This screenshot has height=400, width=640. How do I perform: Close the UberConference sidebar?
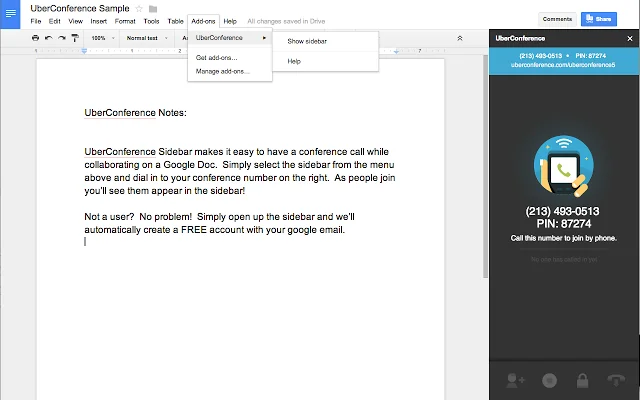630,38
